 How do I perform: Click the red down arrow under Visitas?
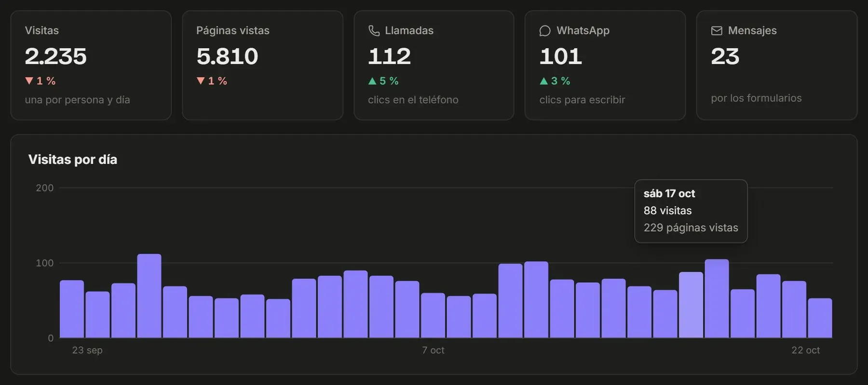29,80
